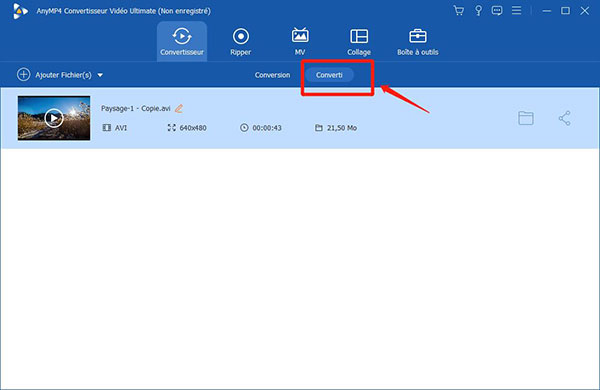Select the Converti list button
Screen dimensions: 600x390
(x=329, y=75)
